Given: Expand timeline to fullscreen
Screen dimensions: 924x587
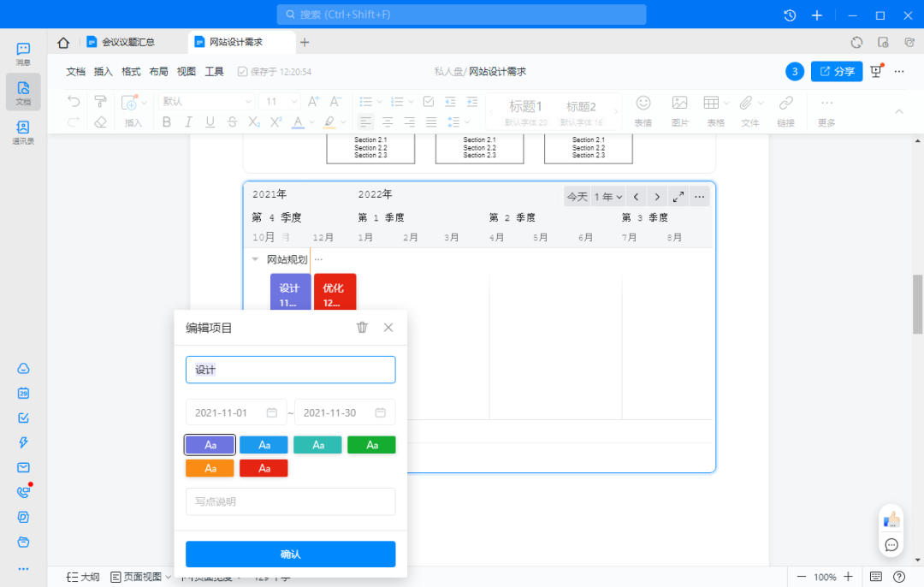Looking at the screenshot, I should coord(678,197).
